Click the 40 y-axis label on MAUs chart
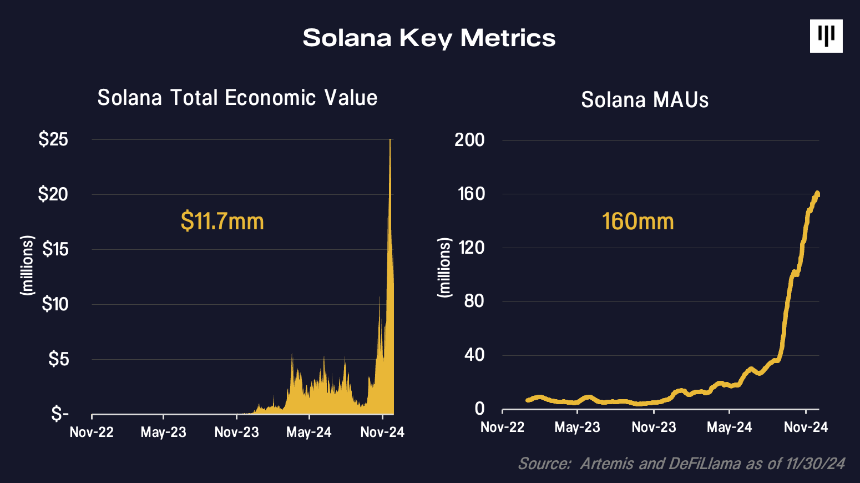860x483 pixels. point(474,355)
